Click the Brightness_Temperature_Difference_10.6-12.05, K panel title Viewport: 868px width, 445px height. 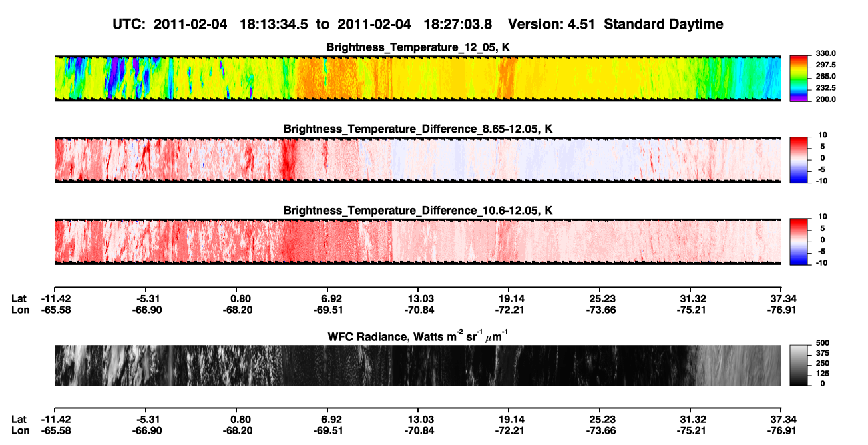(x=418, y=211)
